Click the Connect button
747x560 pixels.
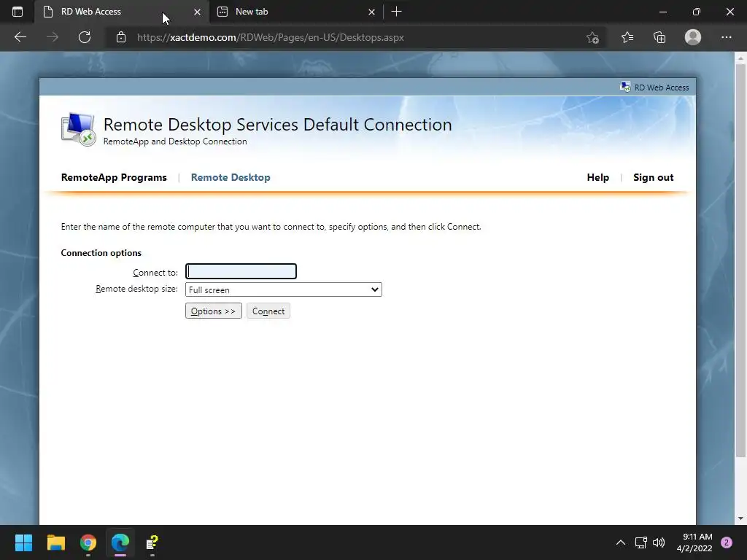click(x=268, y=311)
